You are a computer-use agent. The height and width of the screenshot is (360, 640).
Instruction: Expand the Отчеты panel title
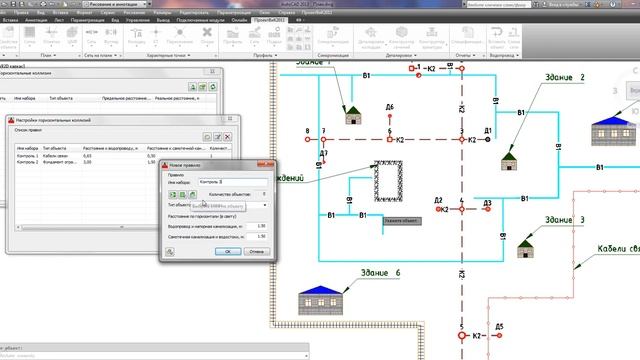click(465, 55)
